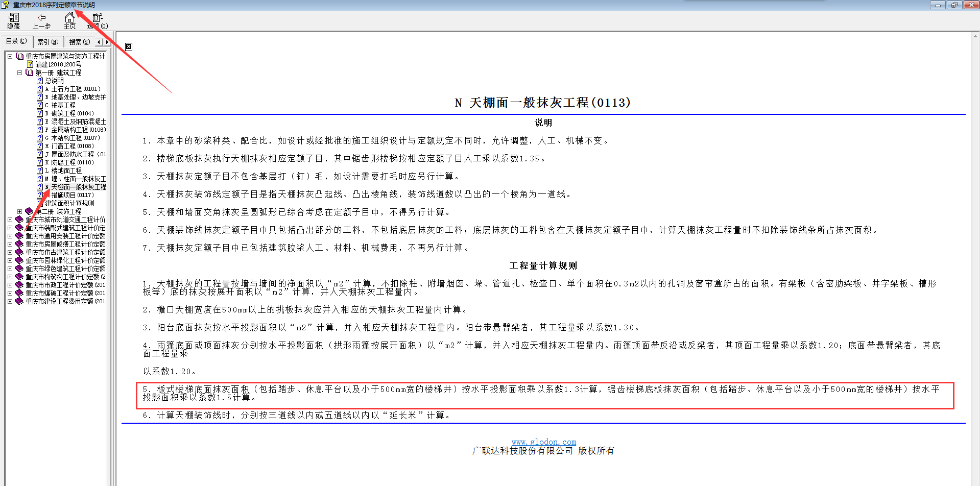Image resolution: width=980 pixels, height=486 pixels.
Task: Click the left tab-scroll arrow beside 搜索
Action: coord(100,42)
